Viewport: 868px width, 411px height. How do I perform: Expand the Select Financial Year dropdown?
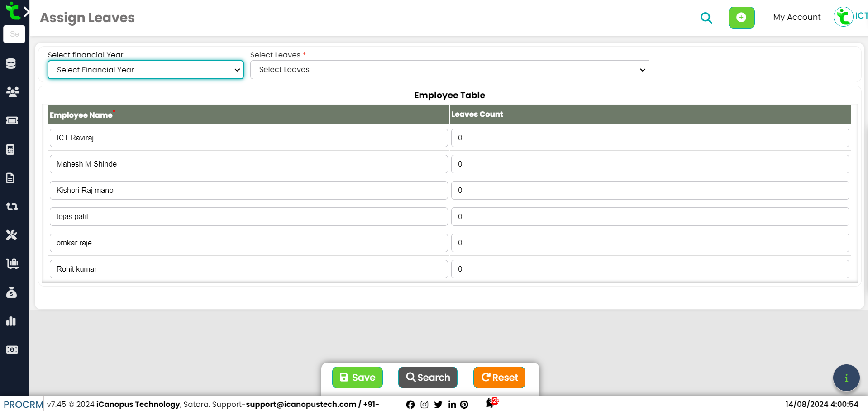[146, 70]
